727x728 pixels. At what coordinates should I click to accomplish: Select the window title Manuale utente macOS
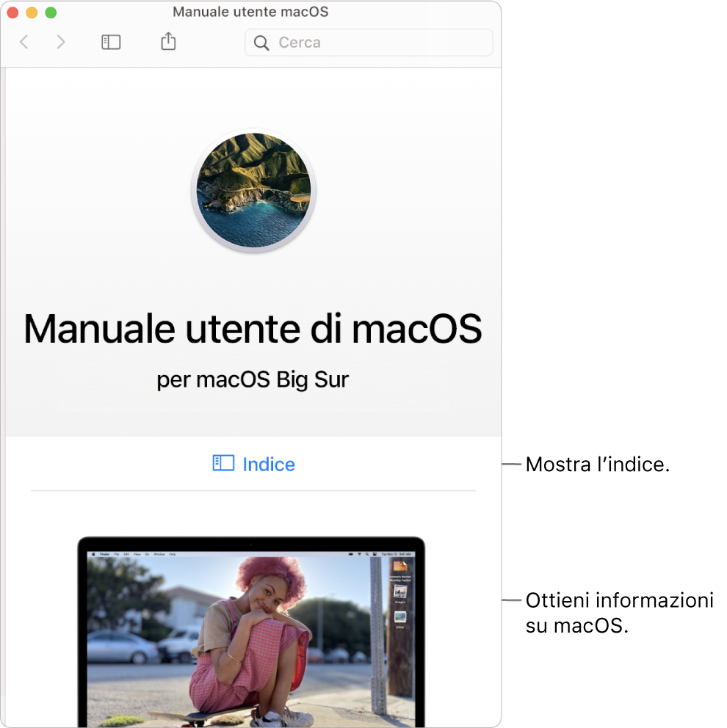pos(250,12)
